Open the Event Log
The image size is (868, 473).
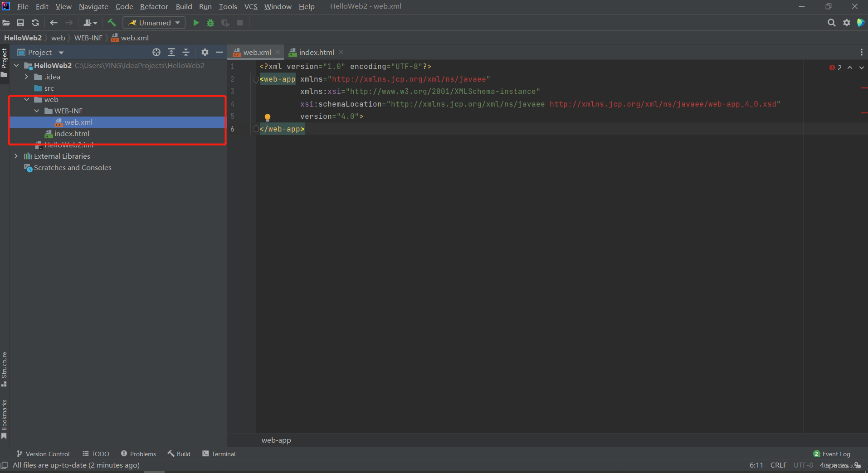(832, 453)
